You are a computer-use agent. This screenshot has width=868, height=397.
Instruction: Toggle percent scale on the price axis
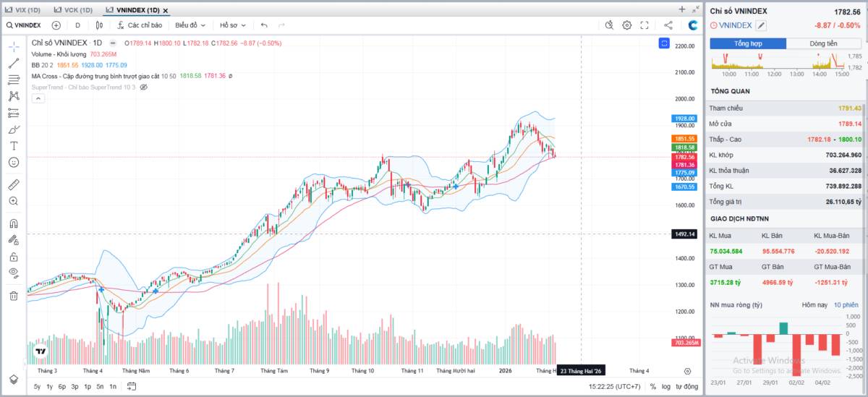click(x=653, y=387)
